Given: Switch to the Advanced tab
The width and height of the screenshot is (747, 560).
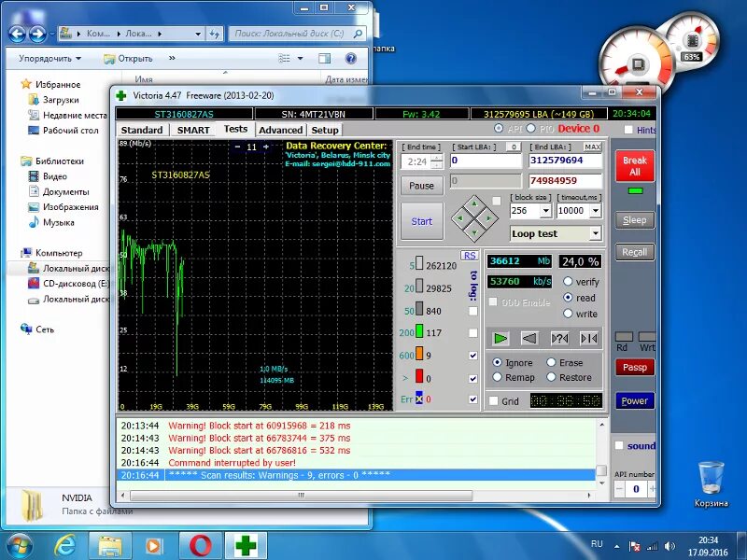Looking at the screenshot, I should pyautogui.click(x=281, y=130).
